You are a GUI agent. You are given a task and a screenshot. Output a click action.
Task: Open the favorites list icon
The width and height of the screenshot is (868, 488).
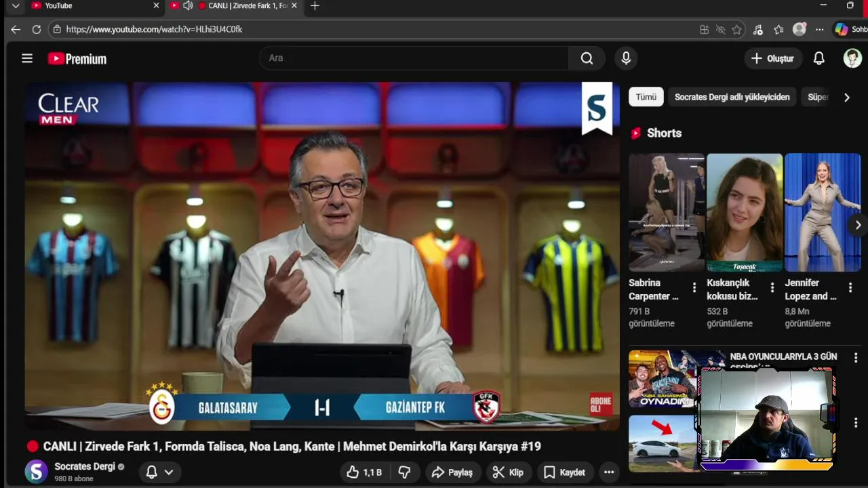point(778,29)
